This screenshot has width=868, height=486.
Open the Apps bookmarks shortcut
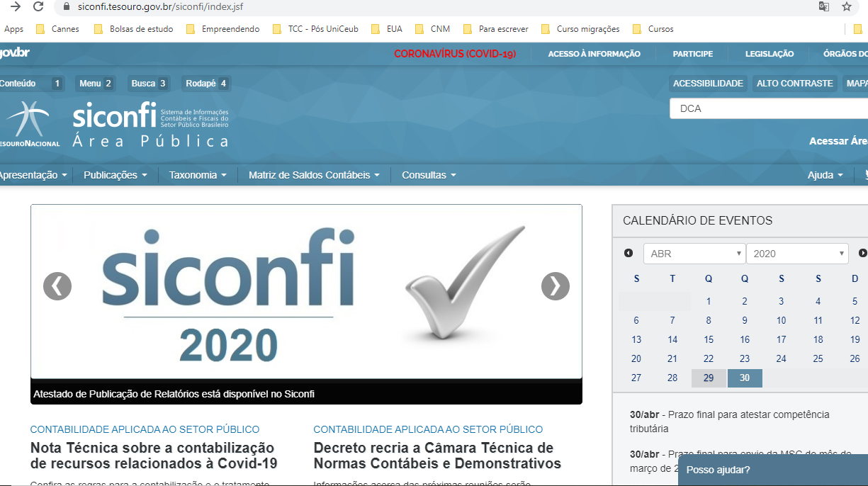coord(13,29)
